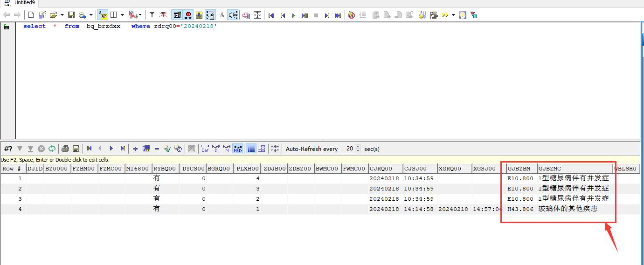Click the flask optimizer icon
This screenshot has height=265, width=644.
pos(422,15)
